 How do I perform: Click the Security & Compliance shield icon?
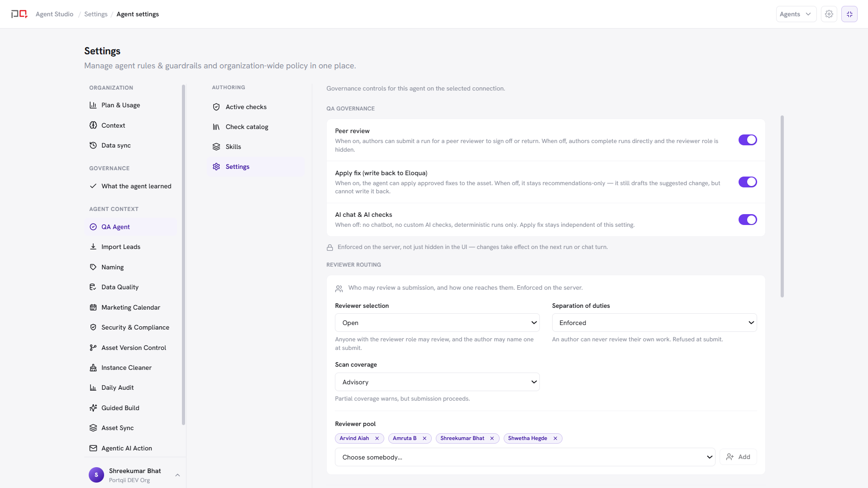tap(93, 327)
